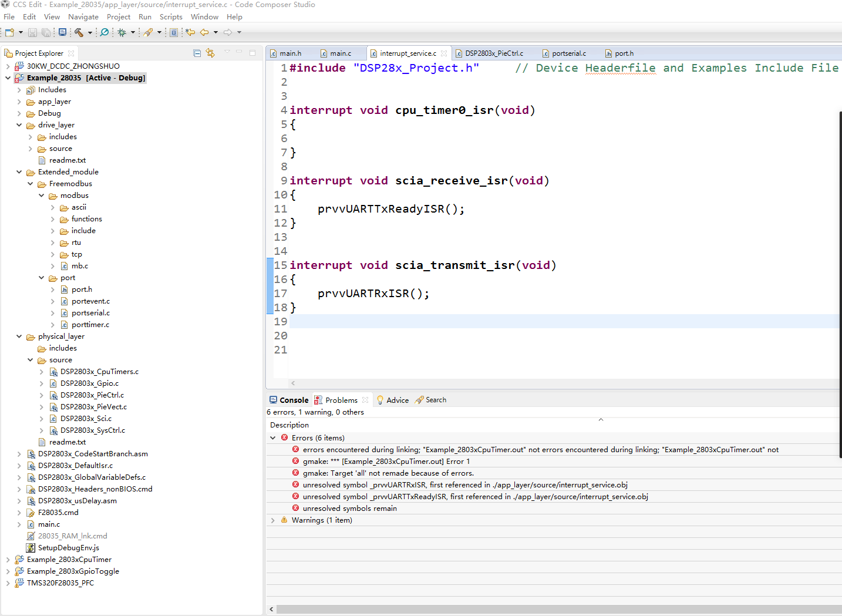Image resolution: width=842 pixels, height=616 pixels.
Task: Click the New project wizard icon
Action: 9,32
